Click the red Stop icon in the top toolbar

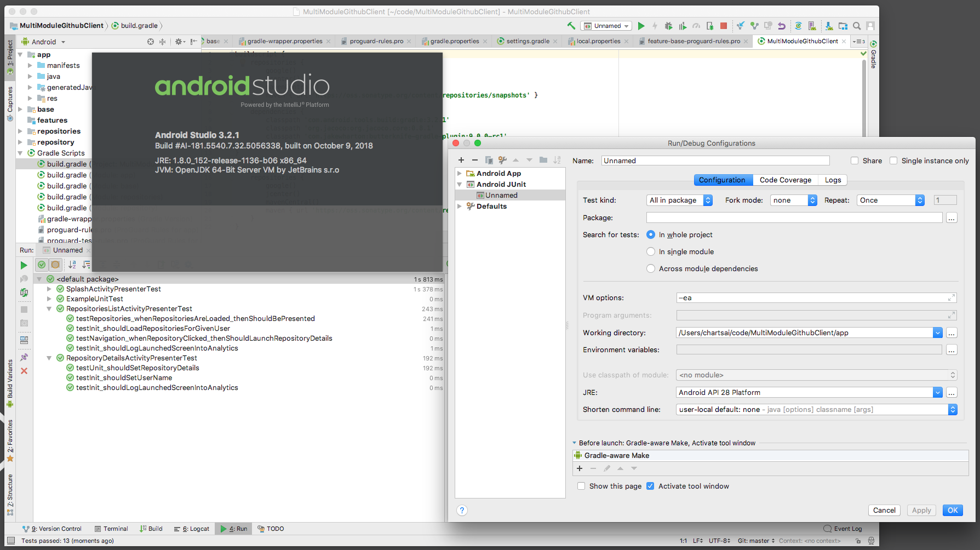point(724,26)
